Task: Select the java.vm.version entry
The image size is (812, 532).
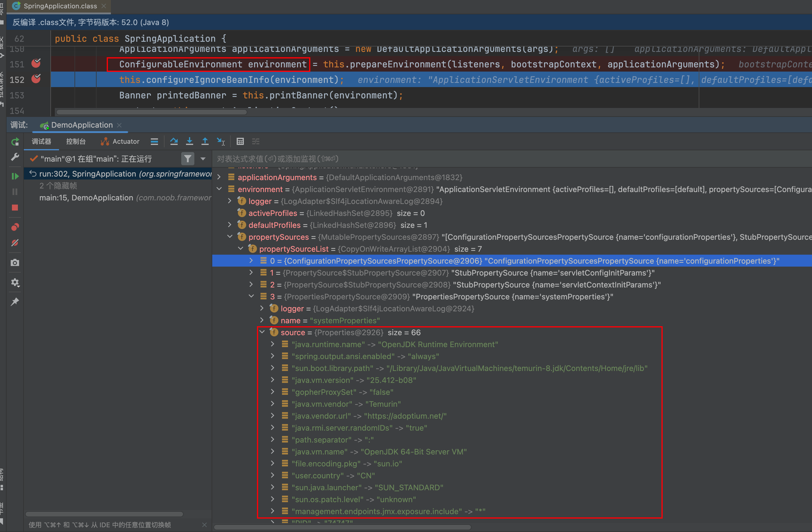Action: coord(512,380)
